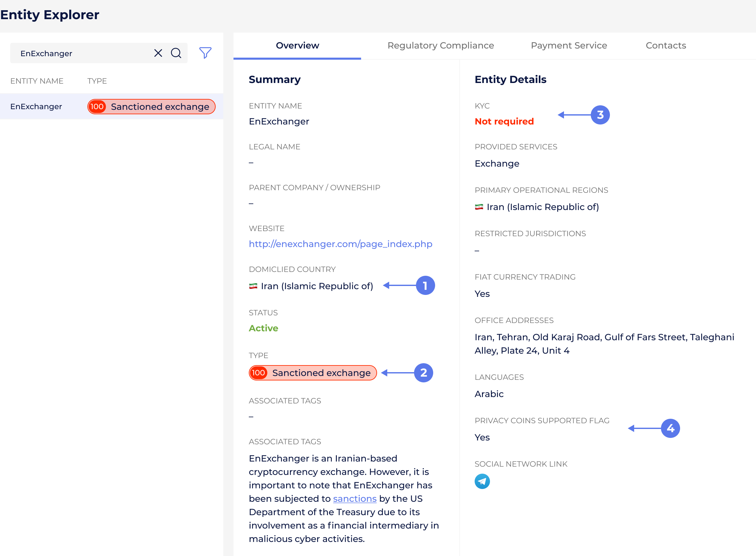The image size is (756, 556).
Task: Click the 100 risk score badge in entity list
Action: [x=97, y=107]
